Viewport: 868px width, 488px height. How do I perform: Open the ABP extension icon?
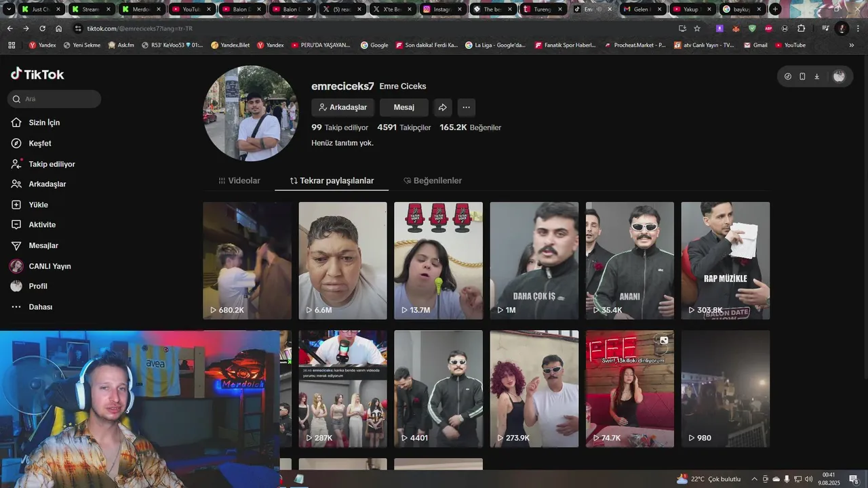[768, 28]
